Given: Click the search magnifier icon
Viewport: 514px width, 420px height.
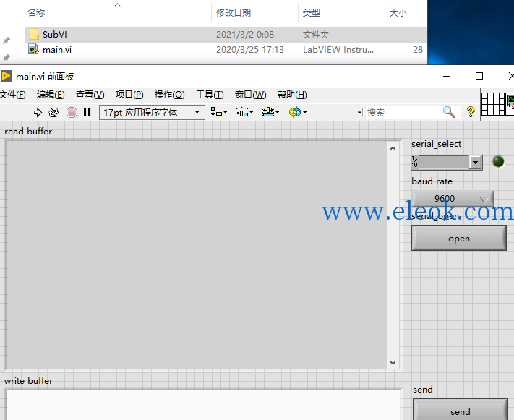Looking at the screenshot, I should 449,112.
